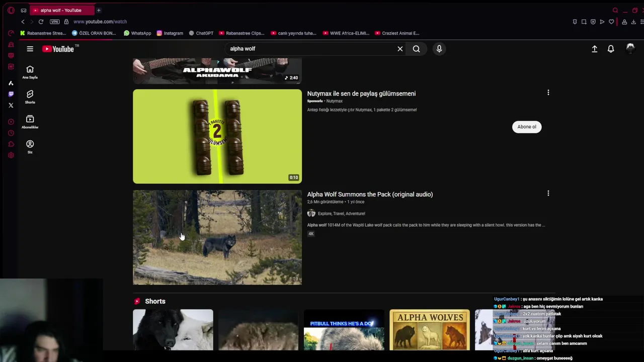Open the Opera toolbar search icon
This screenshot has height=362, width=644.
(x=615, y=10)
